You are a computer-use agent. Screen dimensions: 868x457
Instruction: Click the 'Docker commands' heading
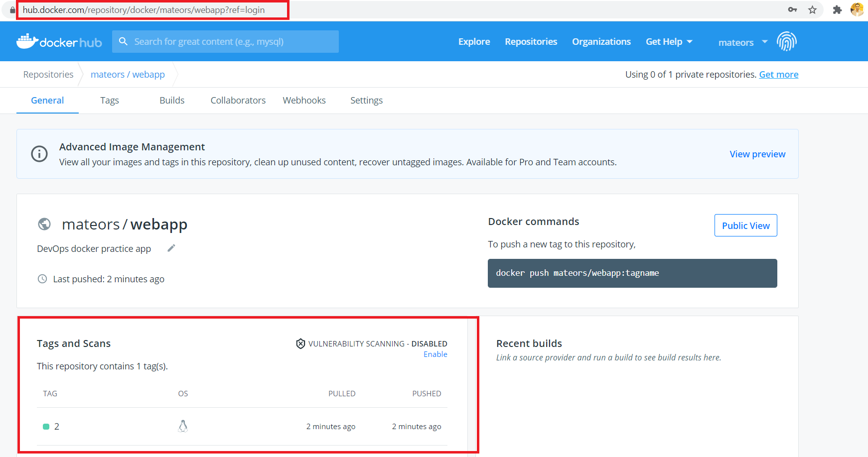pyautogui.click(x=534, y=222)
